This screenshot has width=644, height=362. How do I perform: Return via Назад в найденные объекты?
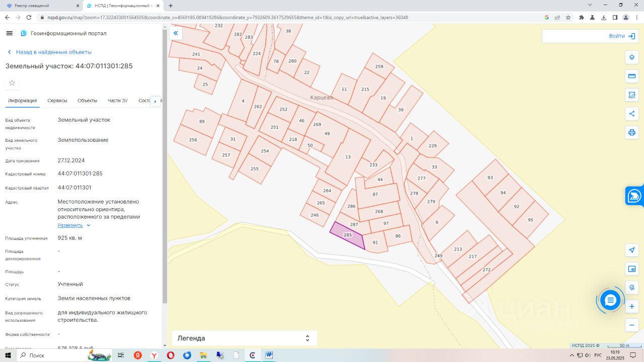49,52
